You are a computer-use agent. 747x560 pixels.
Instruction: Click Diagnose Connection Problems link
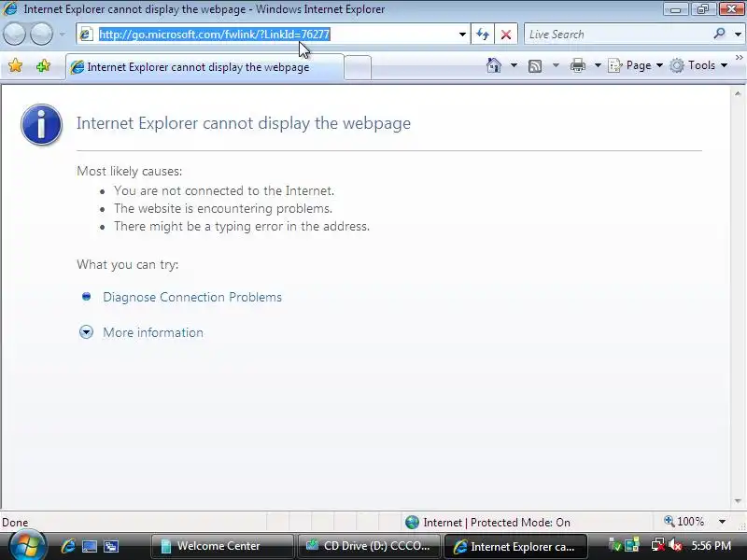click(x=192, y=297)
